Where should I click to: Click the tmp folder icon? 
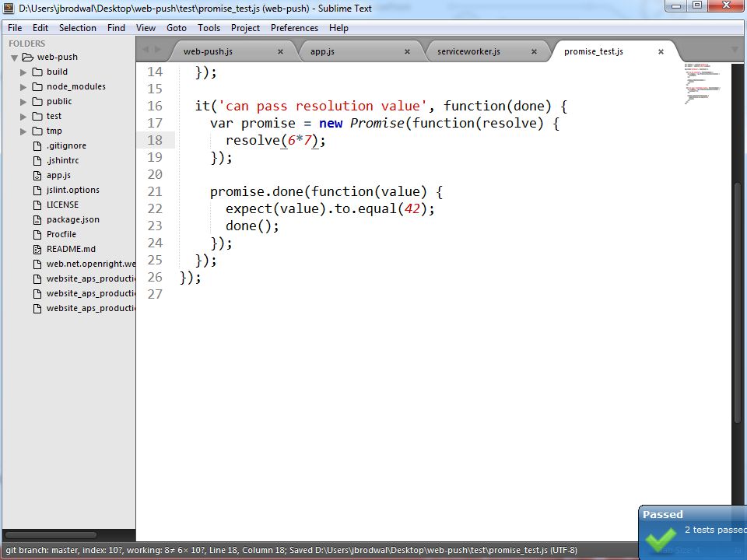pos(37,131)
